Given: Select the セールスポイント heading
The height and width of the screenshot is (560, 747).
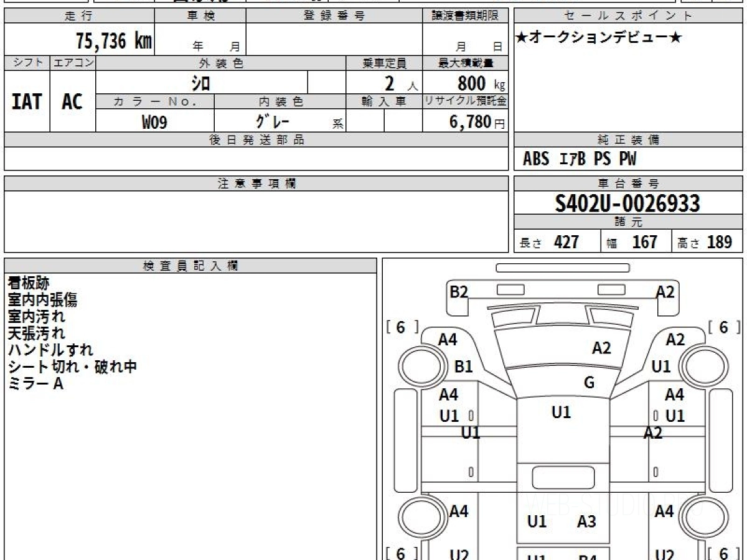Looking at the screenshot, I should pyautogui.click(x=628, y=16).
